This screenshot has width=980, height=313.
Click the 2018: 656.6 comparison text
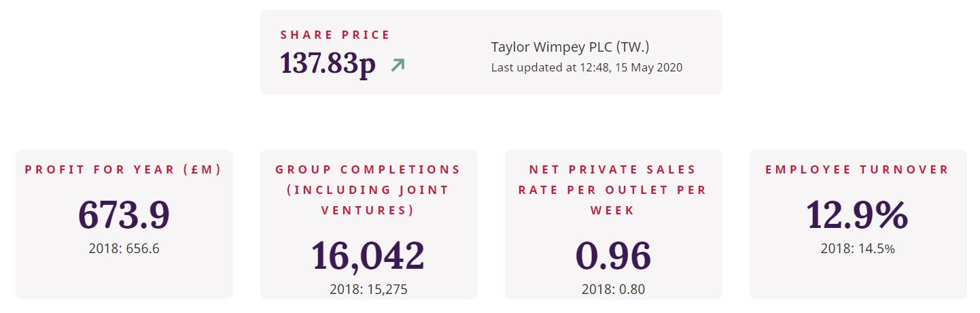tap(124, 248)
